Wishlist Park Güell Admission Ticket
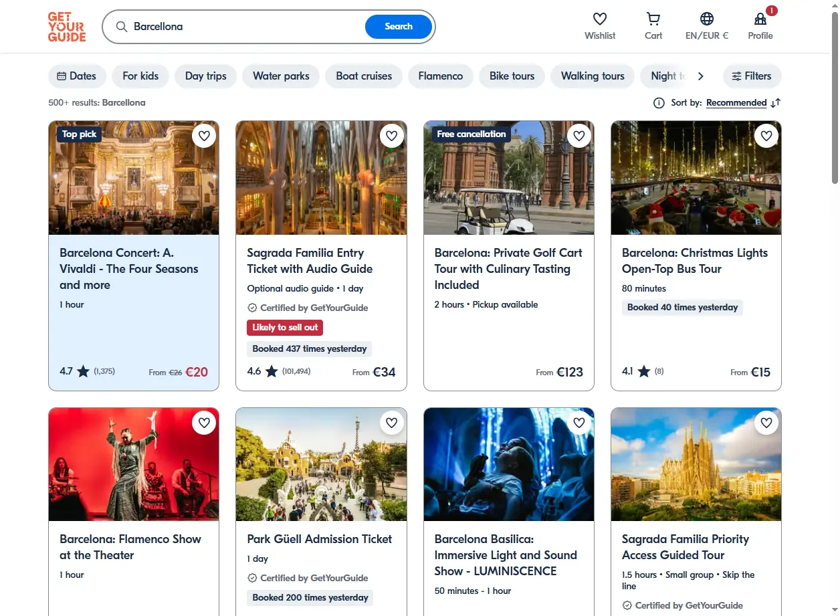Image resolution: width=840 pixels, height=616 pixels. [392, 423]
